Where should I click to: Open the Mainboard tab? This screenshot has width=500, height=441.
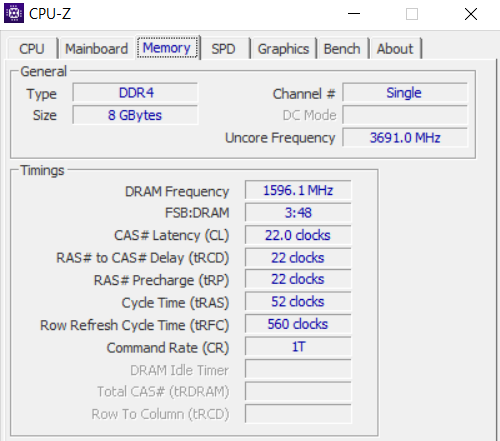pos(96,49)
